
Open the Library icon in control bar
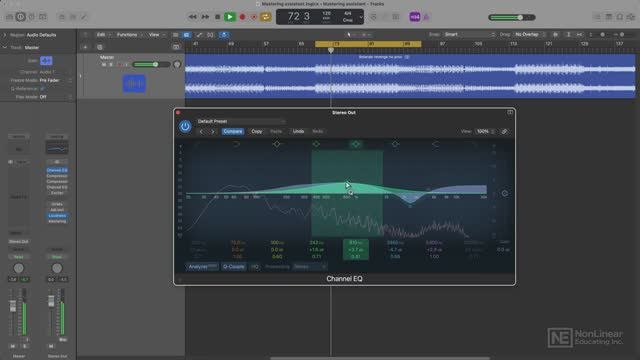pyautogui.click(x=9, y=17)
